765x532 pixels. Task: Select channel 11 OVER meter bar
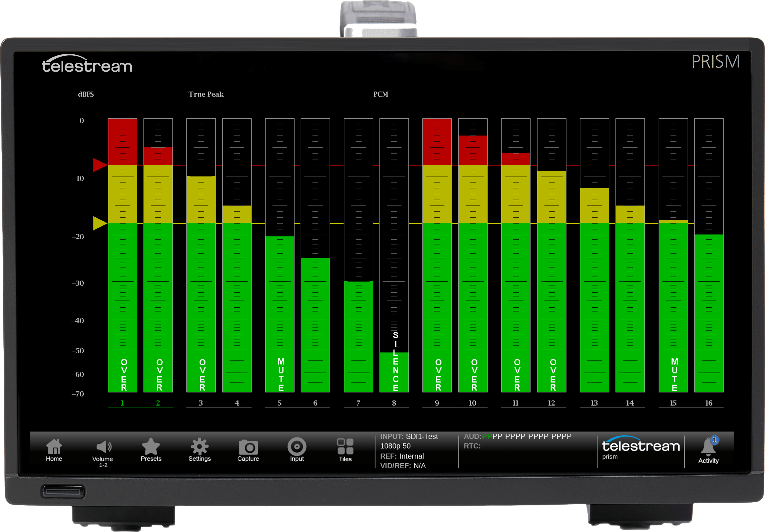pos(516,255)
